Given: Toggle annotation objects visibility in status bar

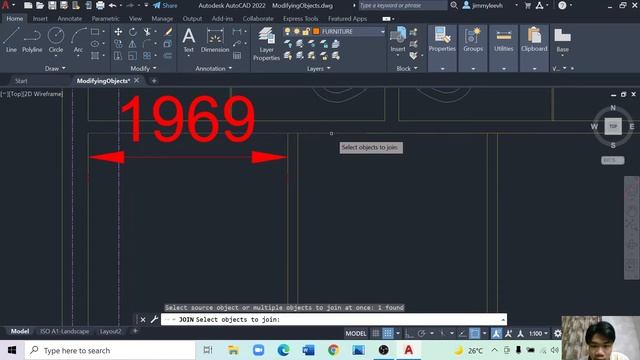Looking at the screenshot, I should 496,333.
